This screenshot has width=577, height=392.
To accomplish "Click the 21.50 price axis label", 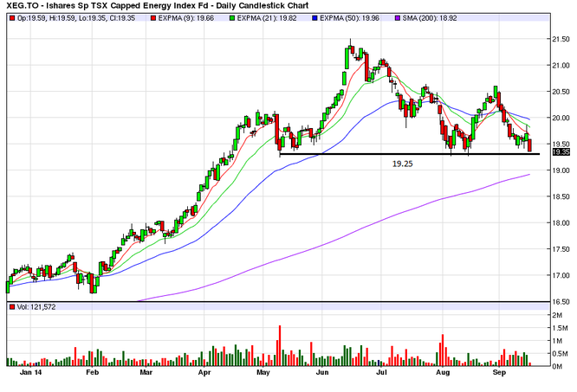I will [561, 39].
